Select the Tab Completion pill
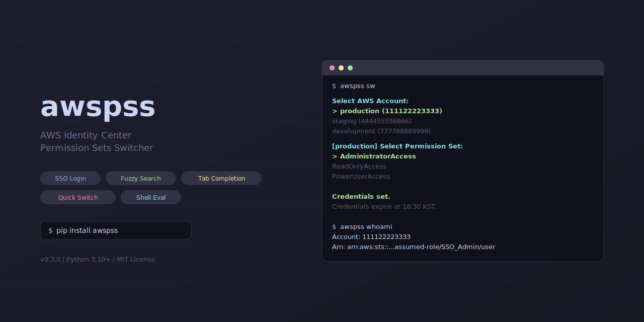This screenshot has width=644, height=322. coord(221,178)
